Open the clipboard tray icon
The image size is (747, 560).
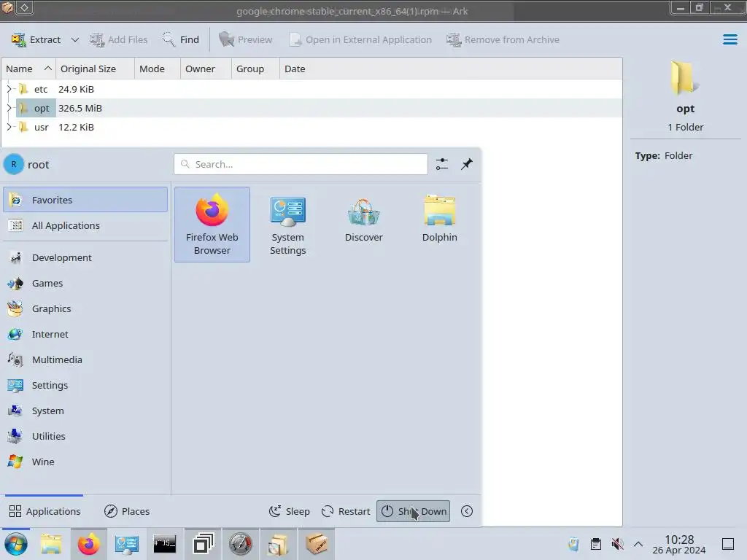(595, 544)
